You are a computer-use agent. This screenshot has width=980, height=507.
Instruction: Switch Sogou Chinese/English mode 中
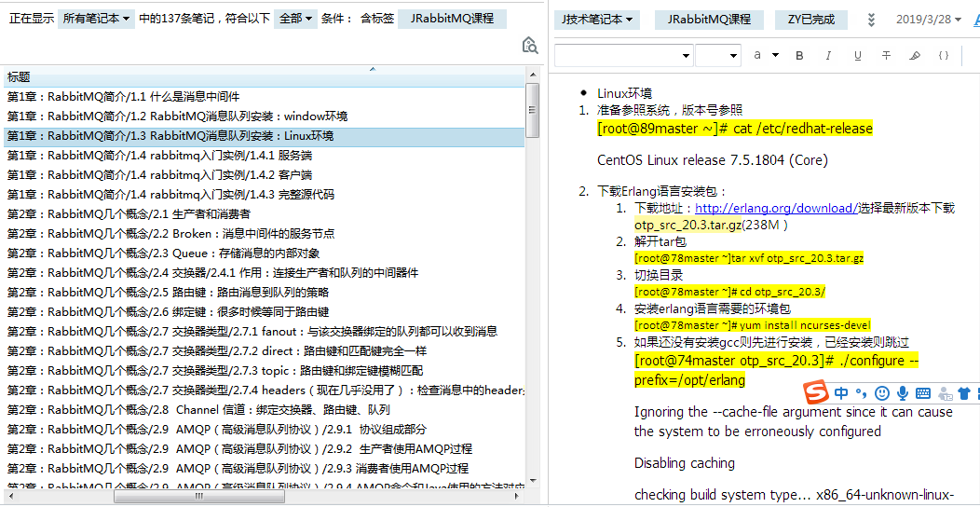pyautogui.click(x=841, y=393)
